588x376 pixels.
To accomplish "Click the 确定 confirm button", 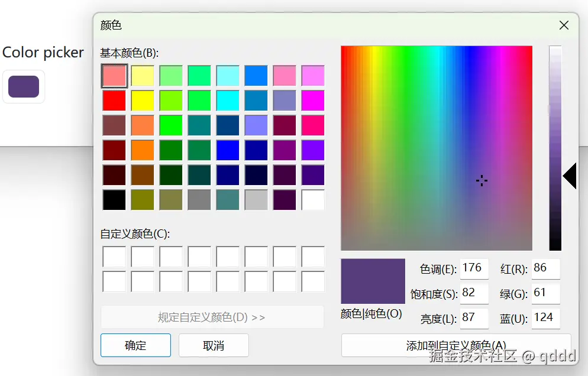I will 135,345.
